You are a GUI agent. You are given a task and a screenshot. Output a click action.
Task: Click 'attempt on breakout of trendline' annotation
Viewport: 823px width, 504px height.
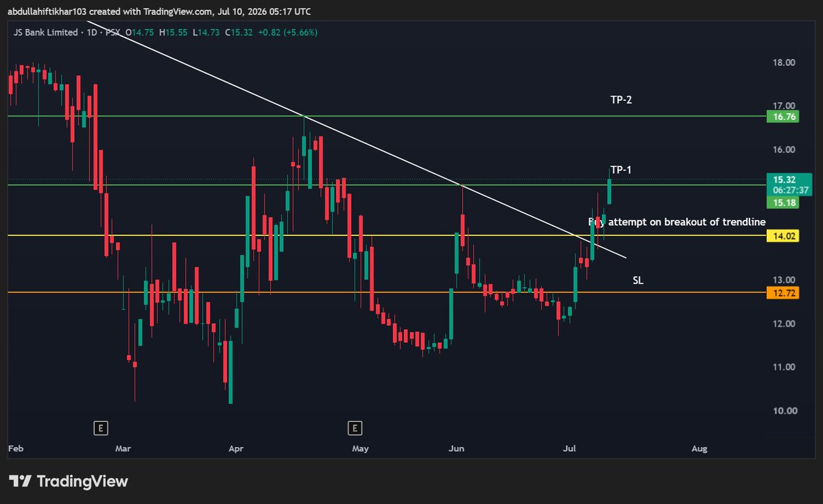click(688, 222)
